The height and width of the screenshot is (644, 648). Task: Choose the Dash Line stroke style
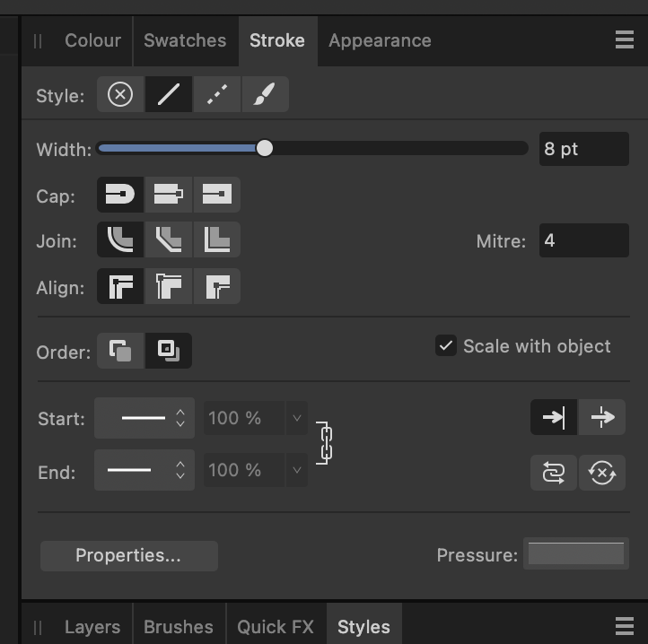(217, 94)
